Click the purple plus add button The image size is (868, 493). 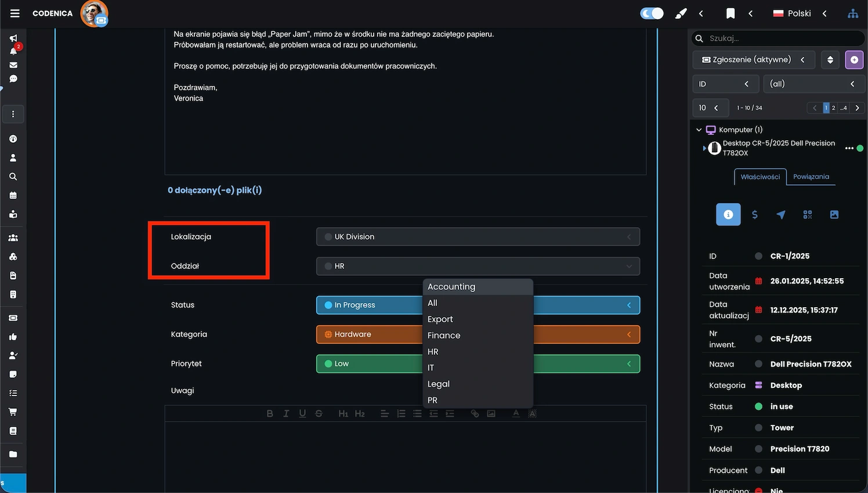coord(853,60)
